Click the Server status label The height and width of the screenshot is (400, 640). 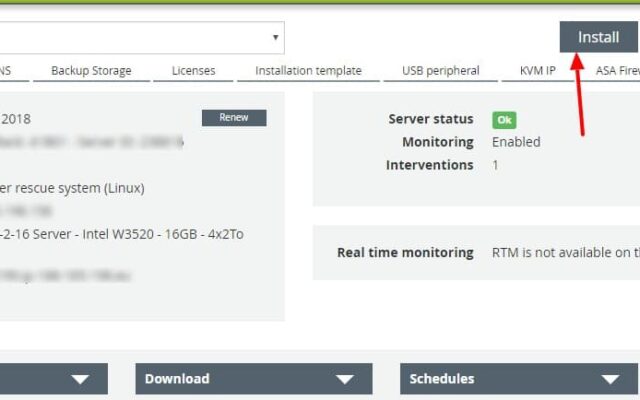coord(430,119)
